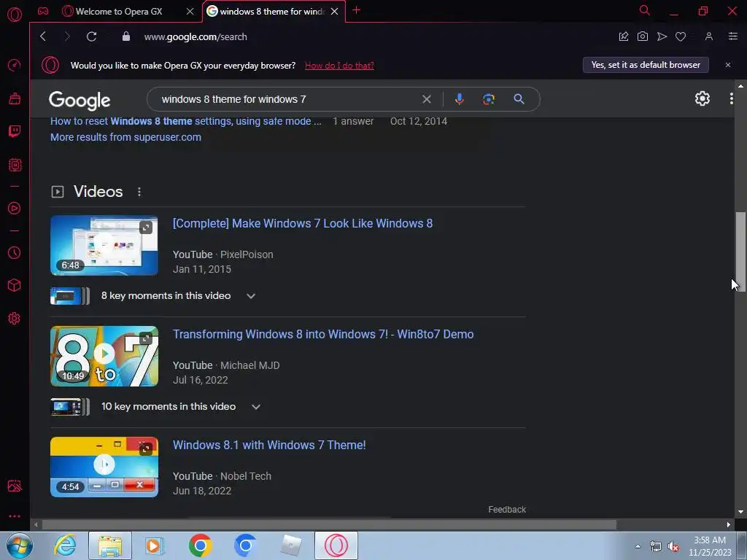
Task: Search by image with Google Lens icon
Action: click(488, 99)
